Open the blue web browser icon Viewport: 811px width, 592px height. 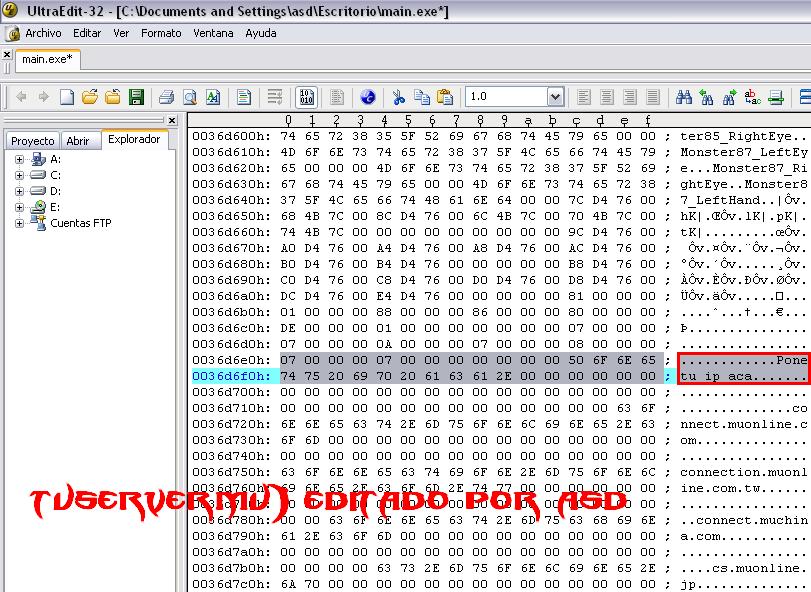[x=368, y=97]
